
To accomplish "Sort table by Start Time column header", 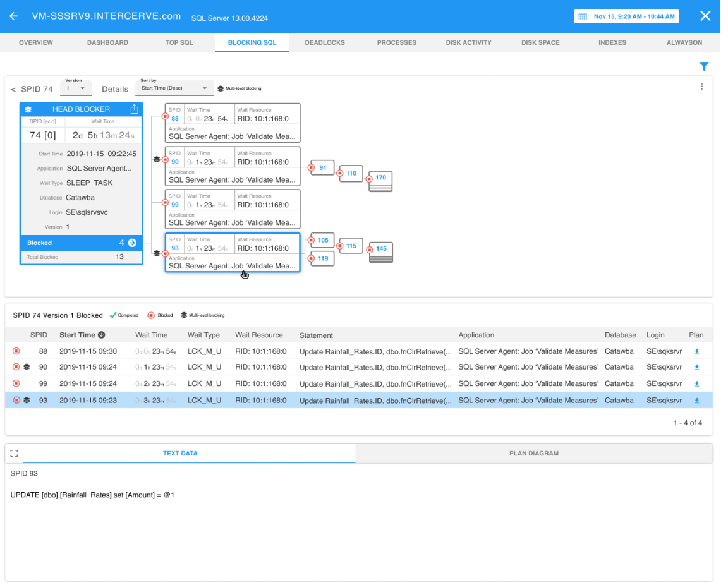I will pos(78,335).
